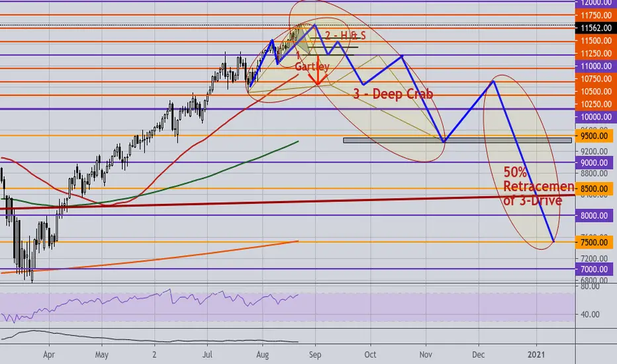Click the 10250.00 price level label

pyautogui.click(x=594, y=104)
